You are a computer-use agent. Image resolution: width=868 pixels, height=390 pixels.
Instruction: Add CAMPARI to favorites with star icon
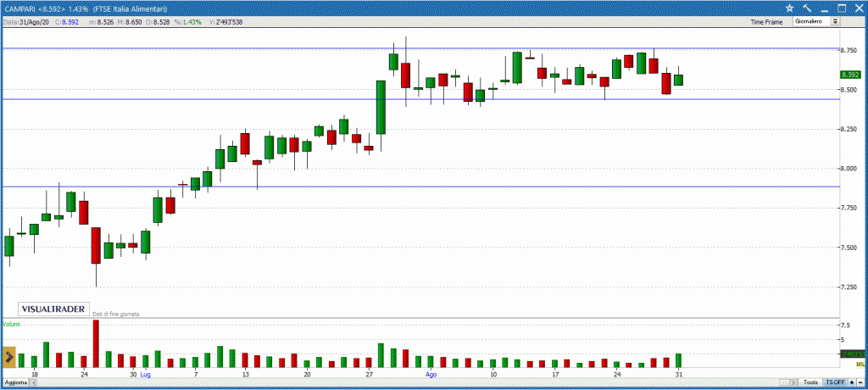(x=789, y=8)
